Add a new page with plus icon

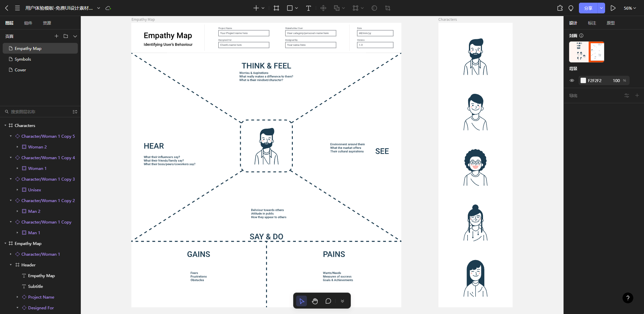56,36
